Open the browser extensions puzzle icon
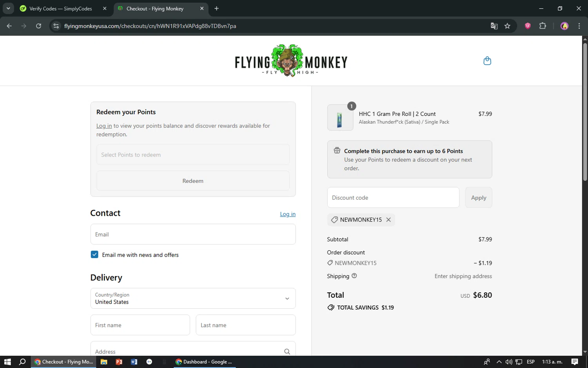Image resolution: width=588 pixels, height=368 pixels. [x=543, y=26]
